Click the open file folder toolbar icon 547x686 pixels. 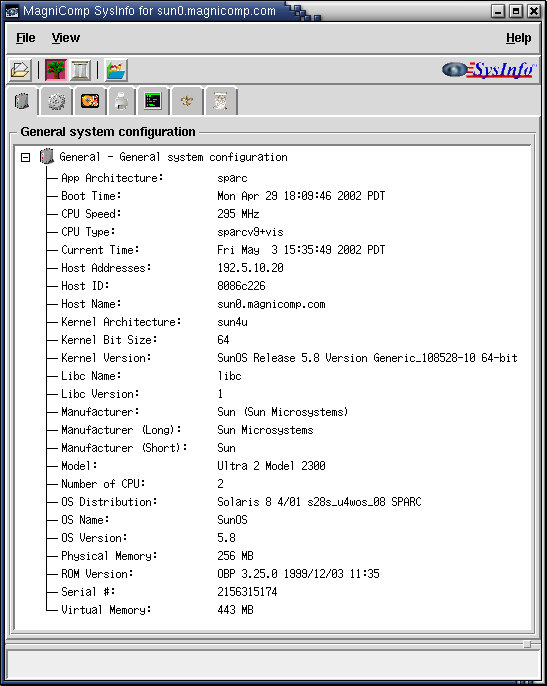pyautogui.click(x=20, y=70)
